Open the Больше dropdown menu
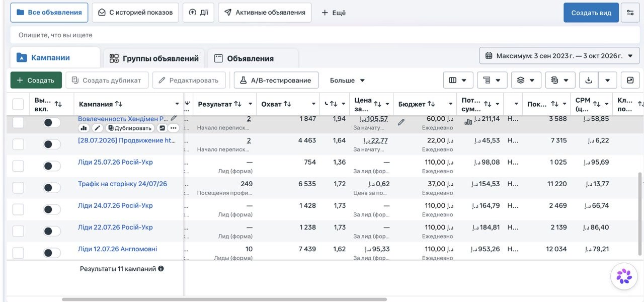 pos(347,81)
